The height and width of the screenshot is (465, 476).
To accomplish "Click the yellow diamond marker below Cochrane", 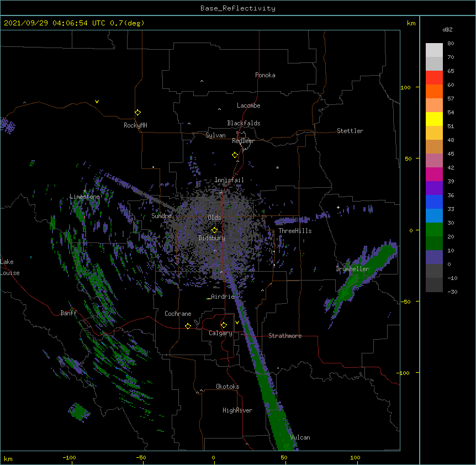I will point(188,326).
